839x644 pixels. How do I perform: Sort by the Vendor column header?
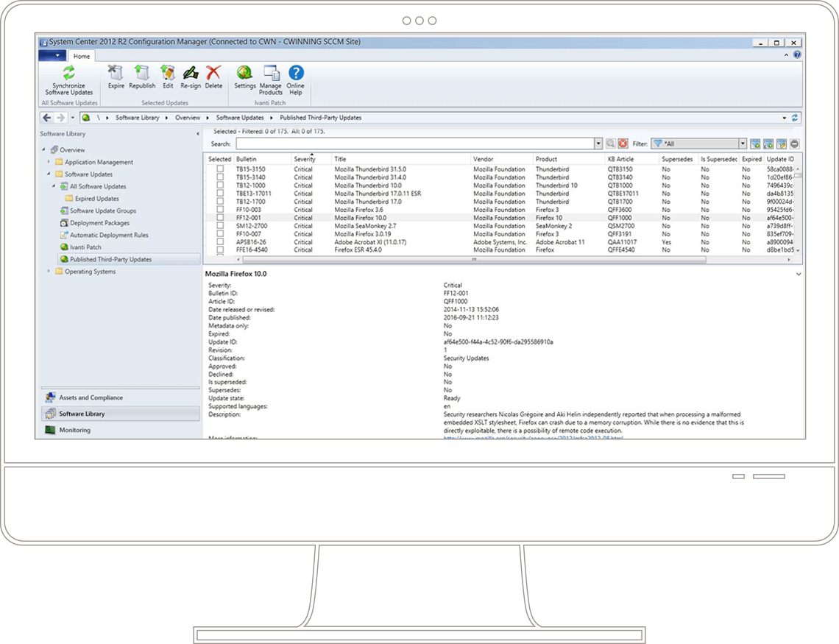pos(502,159)
